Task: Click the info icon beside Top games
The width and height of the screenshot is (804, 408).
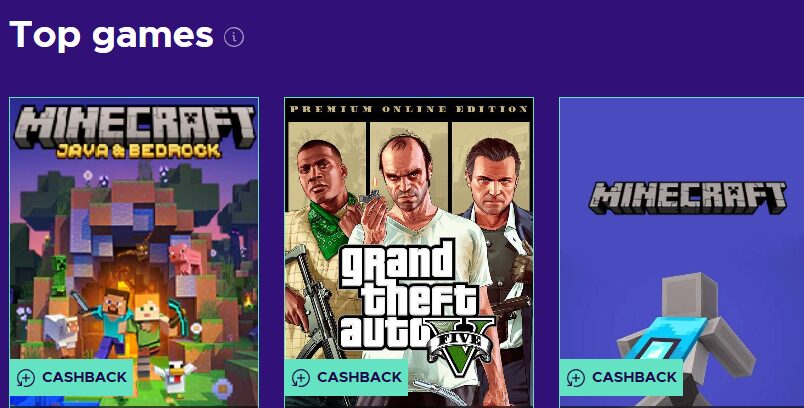Action: (234, 37)
